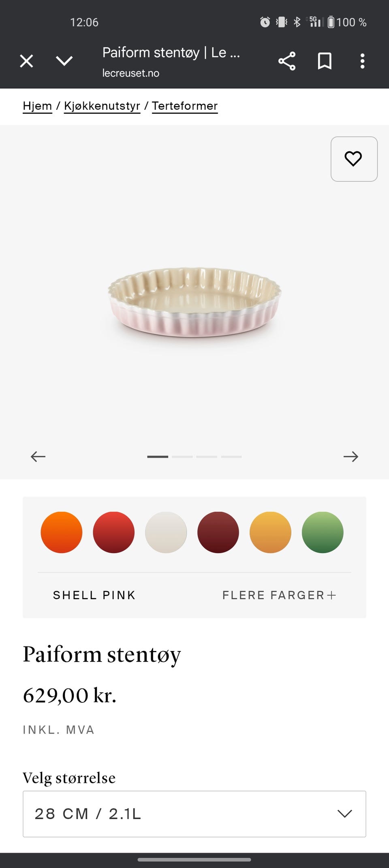The width and height of the screenshot is (389, 868).
Task: Pick the cream white color swatch
Action: pos(166,532)
